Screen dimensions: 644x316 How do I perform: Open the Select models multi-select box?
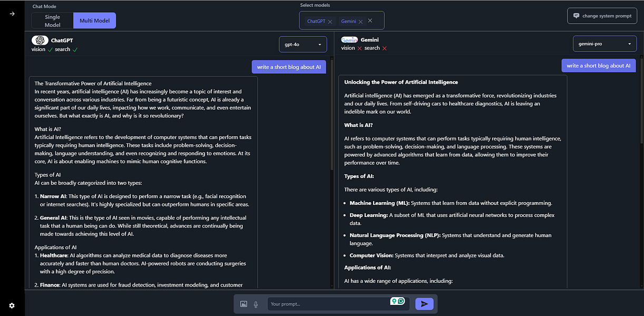(x=341, y=21)
